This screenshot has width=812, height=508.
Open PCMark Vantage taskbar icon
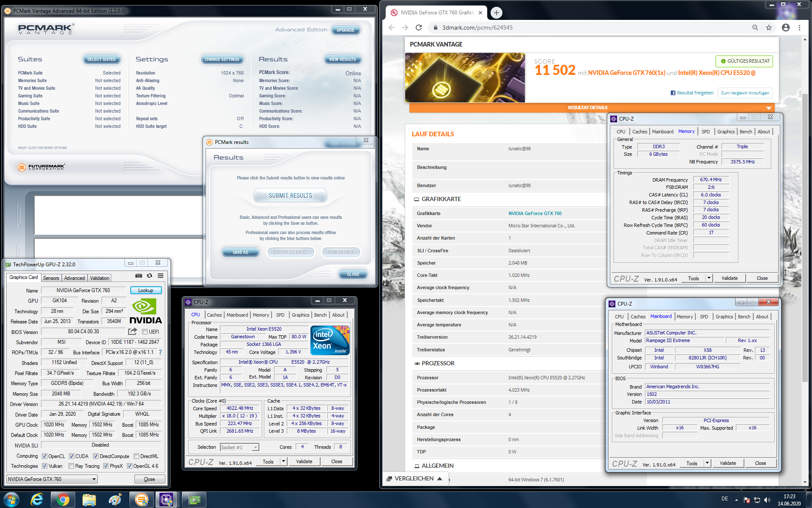point(141,500)
